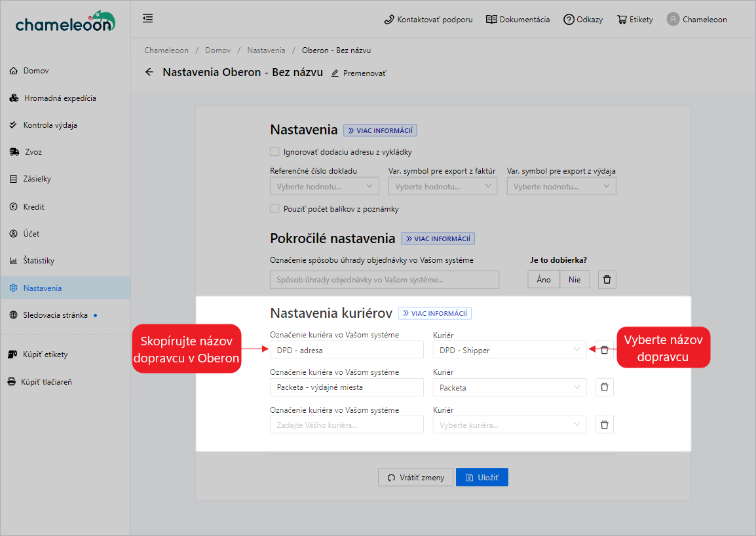Tick Použiť počet balíkov z poznámky checkbox
The height and width of the screenshot is (536, 756).
[x=275, y=209]
